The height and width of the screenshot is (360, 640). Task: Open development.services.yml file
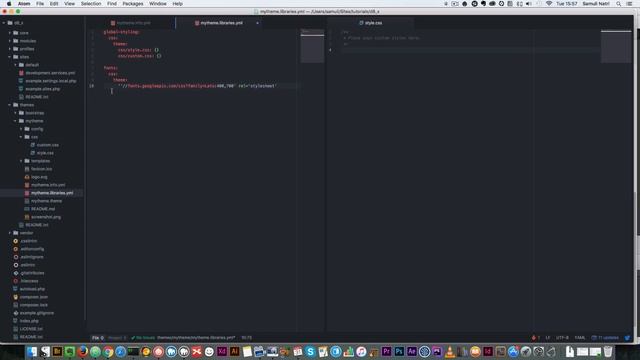(x=50, y=73)
